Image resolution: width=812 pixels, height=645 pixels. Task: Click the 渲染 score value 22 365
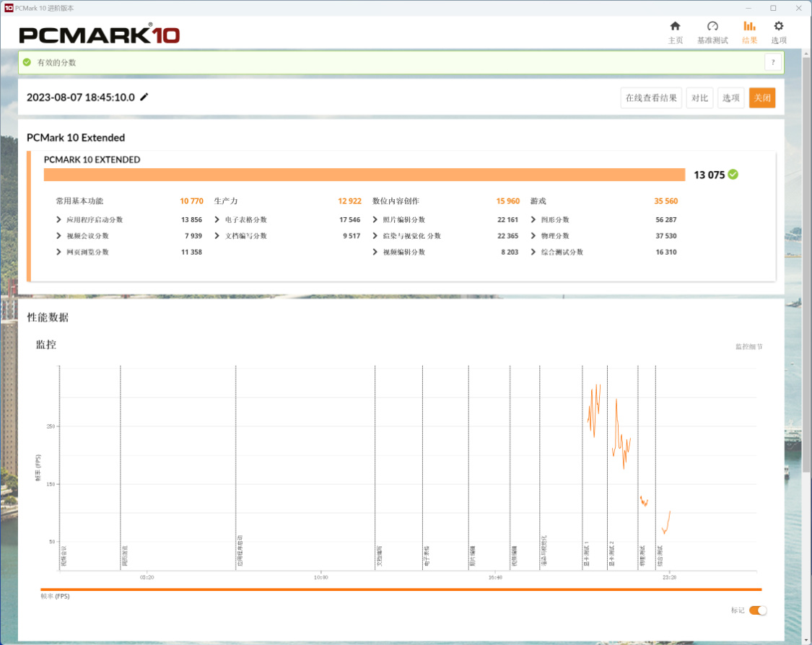(x=508, y=235)
